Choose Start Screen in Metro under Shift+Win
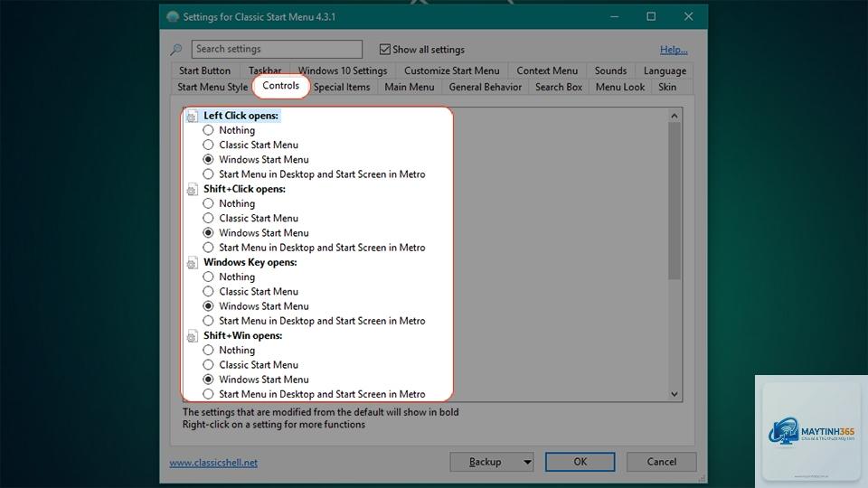 [208, 394]
